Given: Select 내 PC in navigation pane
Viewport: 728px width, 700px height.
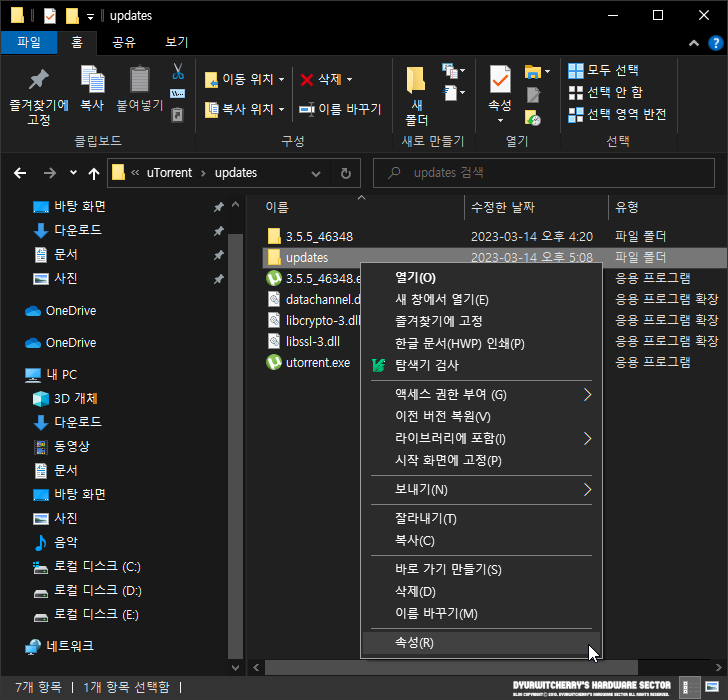Looking at the screenshot, I should click(x=61, y=375).
